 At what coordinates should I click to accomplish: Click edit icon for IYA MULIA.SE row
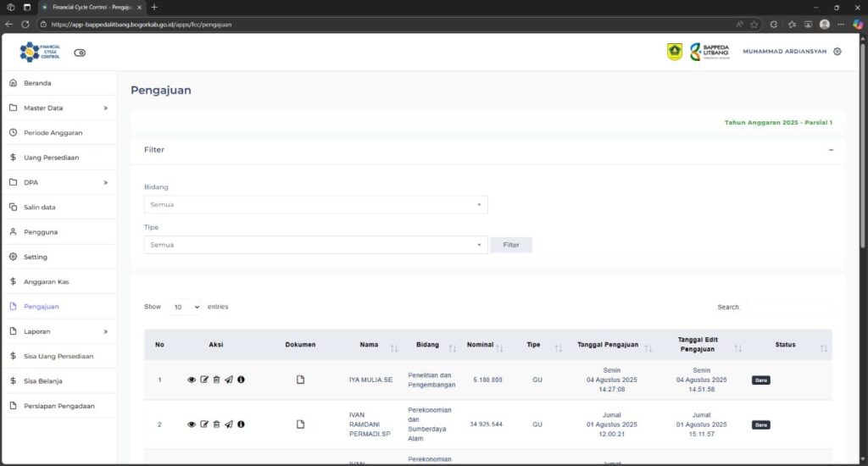(203, 380)
